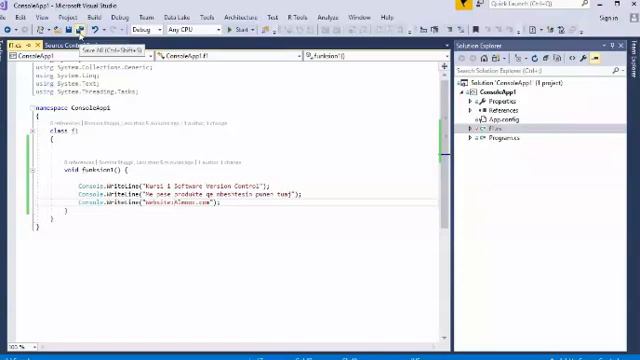Screen dimensions: 640x360
Task: Collapse the funksion1 method code region
Action: tap(32, 170)
